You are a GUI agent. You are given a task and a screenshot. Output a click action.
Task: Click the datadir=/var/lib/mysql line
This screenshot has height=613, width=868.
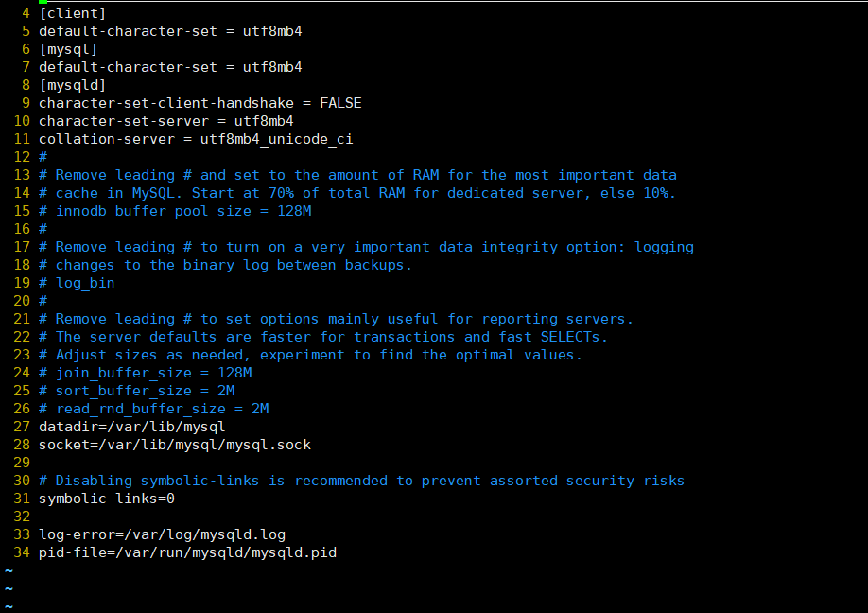click(131, 427)
